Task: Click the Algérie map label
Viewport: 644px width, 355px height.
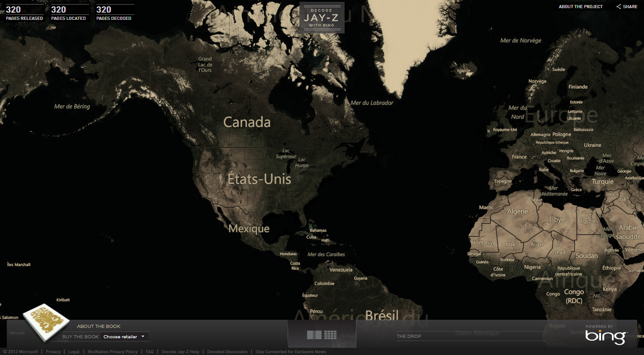Action: (517, 211)
